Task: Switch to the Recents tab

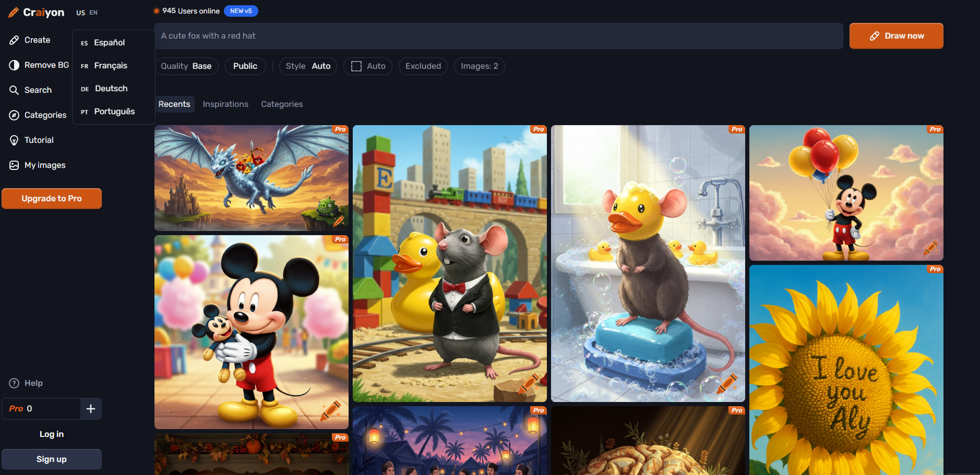Action: click(174, 104)
